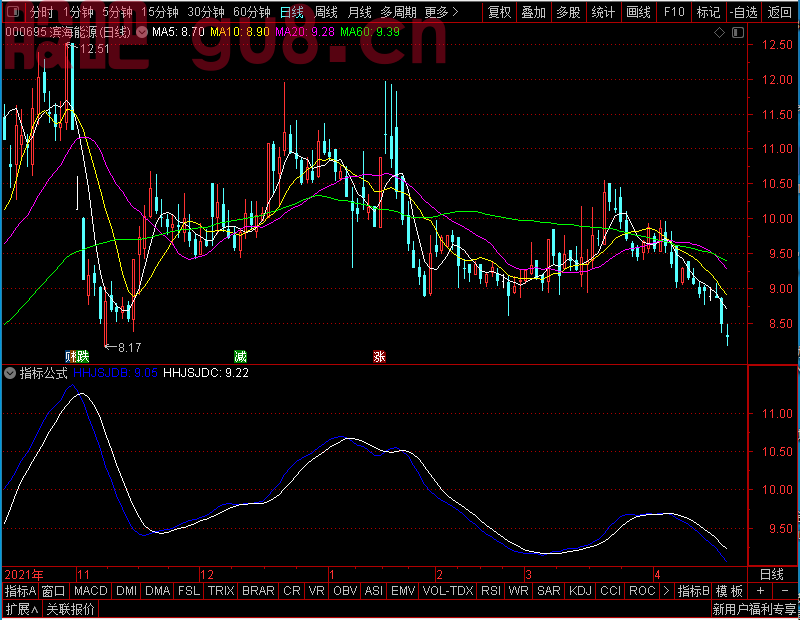The image size is (800, 620).
Task: Select the 30分钟 period tab
Action: (x=206, y=12)
